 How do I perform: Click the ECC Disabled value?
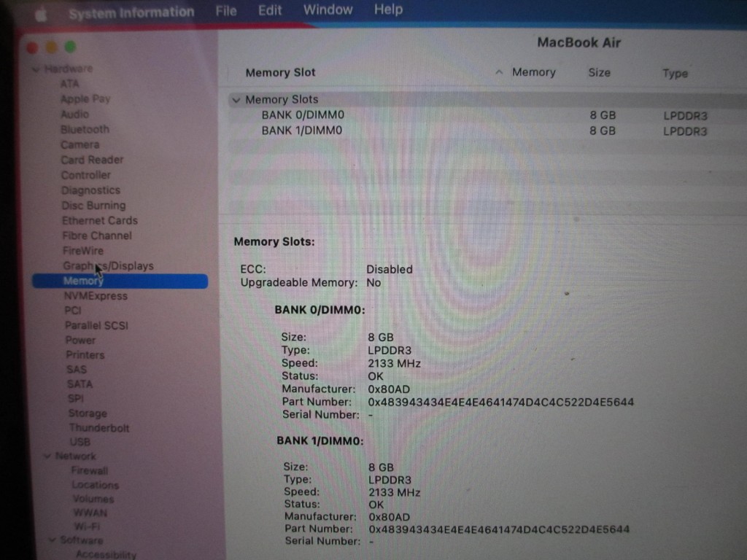[x=390, y=270]
